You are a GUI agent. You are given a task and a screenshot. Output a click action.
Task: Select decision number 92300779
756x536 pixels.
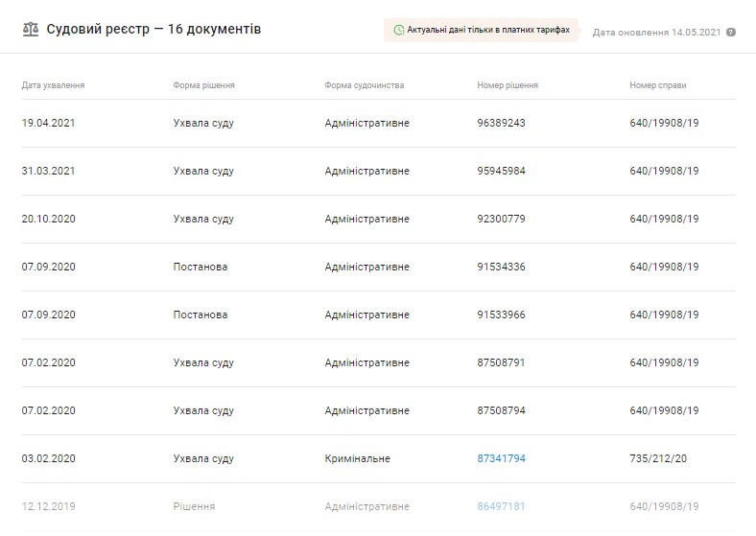point(501,219)
